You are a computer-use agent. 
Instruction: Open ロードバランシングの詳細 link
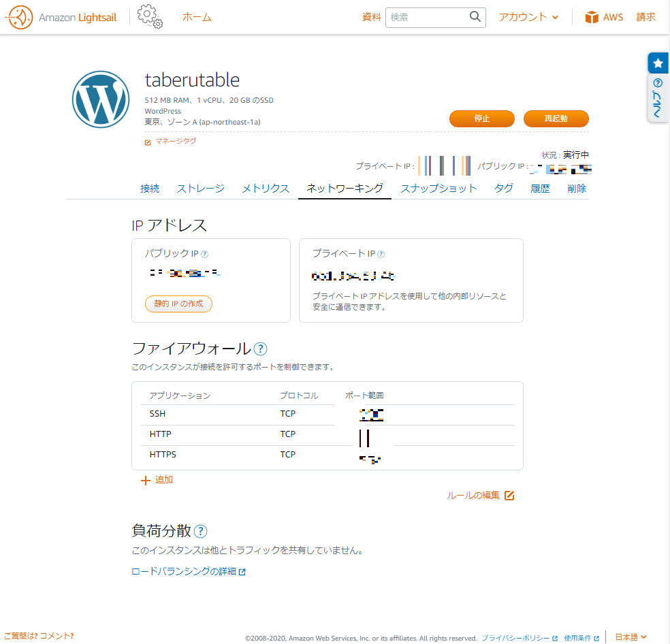[184, 571]
